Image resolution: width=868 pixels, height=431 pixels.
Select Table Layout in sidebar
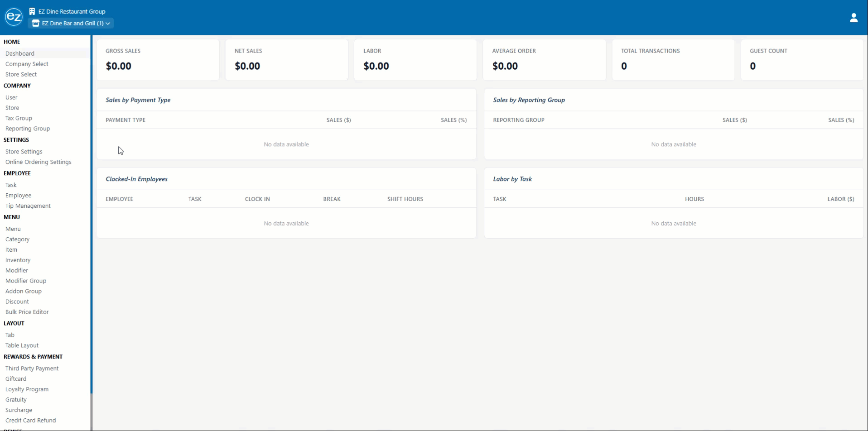point(22,345)
